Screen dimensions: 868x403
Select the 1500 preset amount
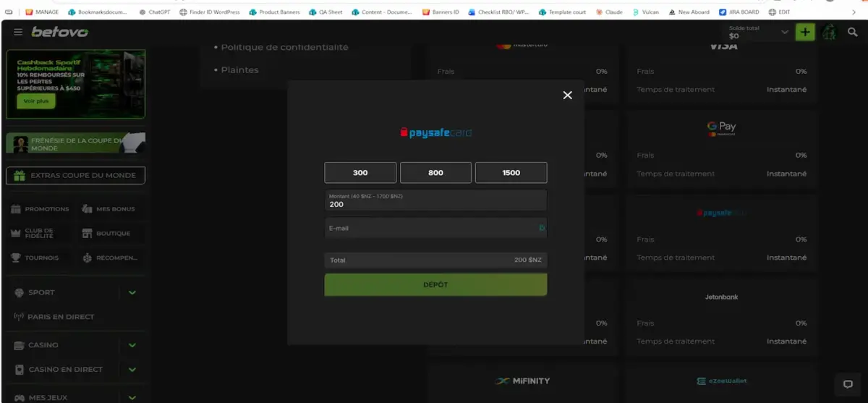pyautogui.click(x=511, y=172)
